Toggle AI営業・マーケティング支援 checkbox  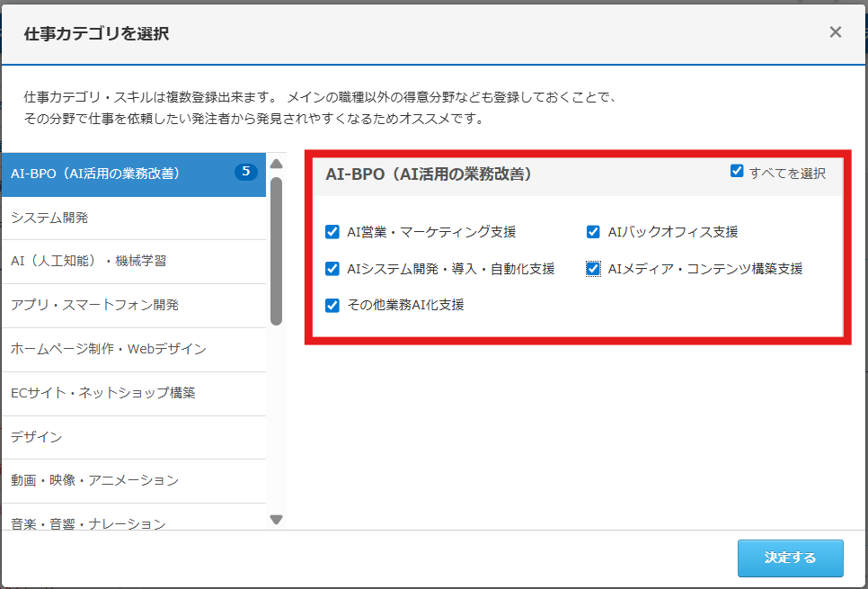tap(332, 232)
